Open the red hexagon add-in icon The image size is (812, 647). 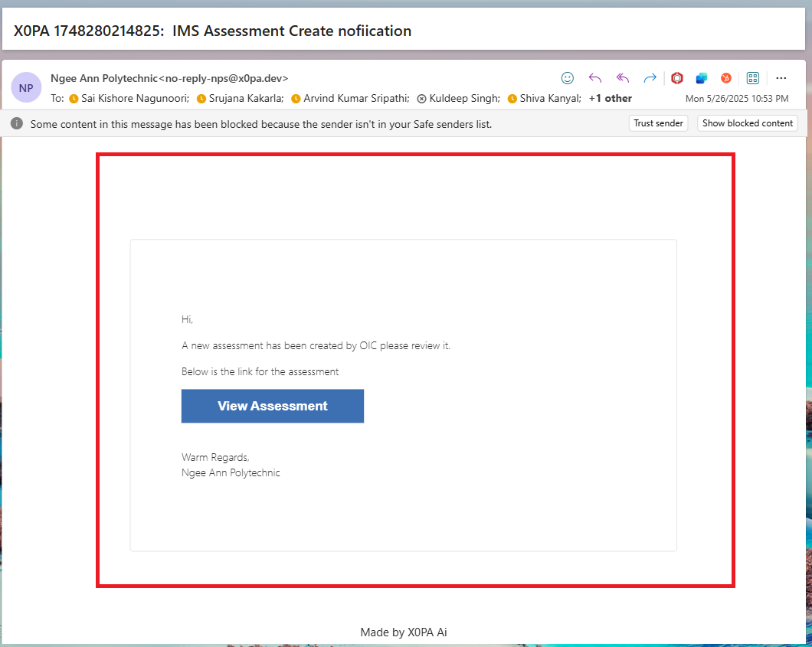[677, 78]
